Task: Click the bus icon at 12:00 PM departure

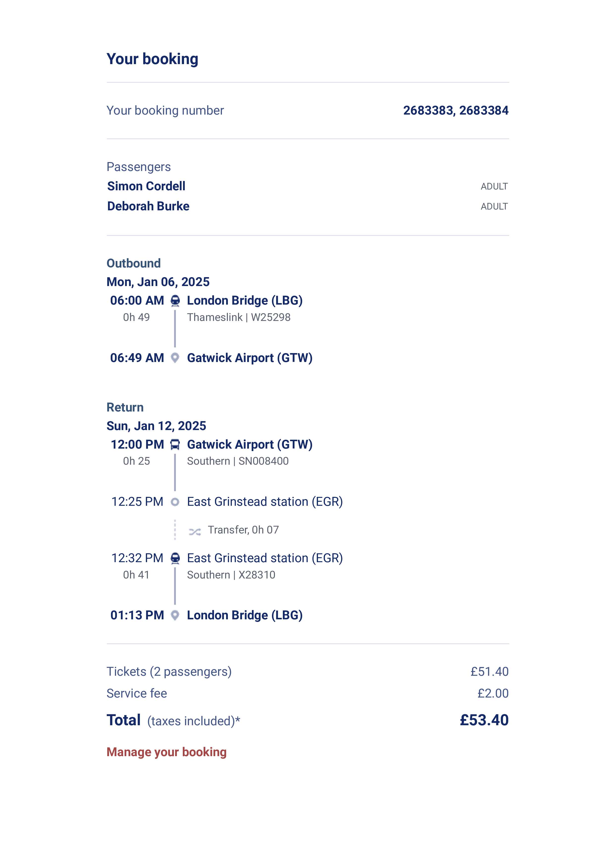Action: point(175,445)
